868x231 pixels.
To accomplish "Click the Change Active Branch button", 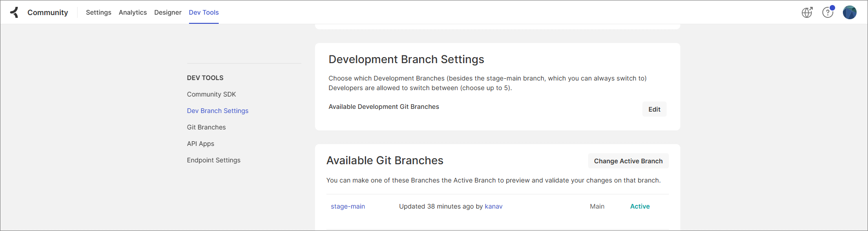I will (628, 161).
